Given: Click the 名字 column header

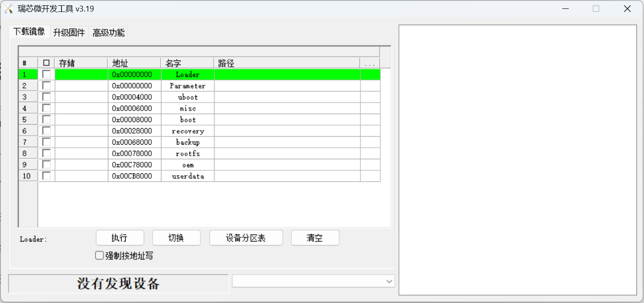Looking at the screenshot, I should coord(188,63).
